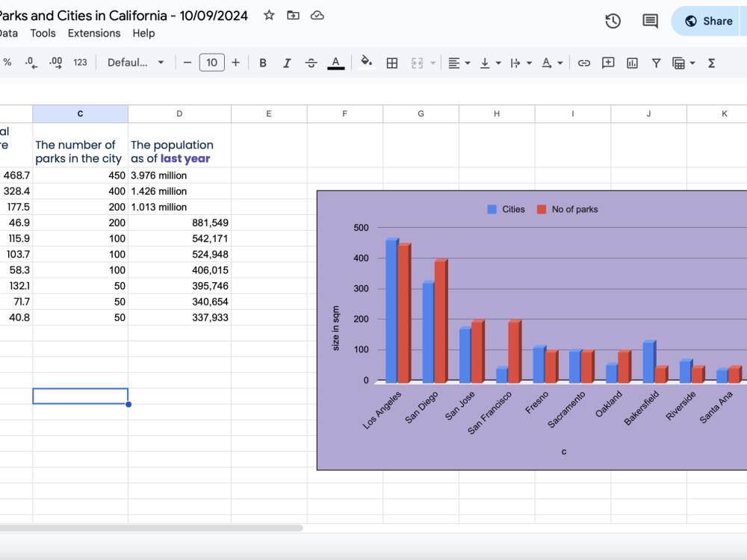
Task: Decrease decimal places
Action: click(31, 63)
